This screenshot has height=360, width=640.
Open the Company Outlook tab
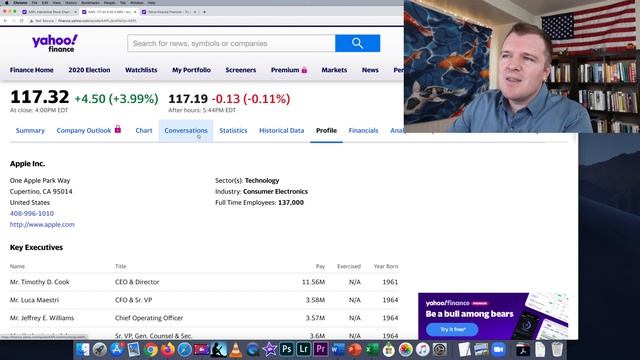click(x=84, y=131)
